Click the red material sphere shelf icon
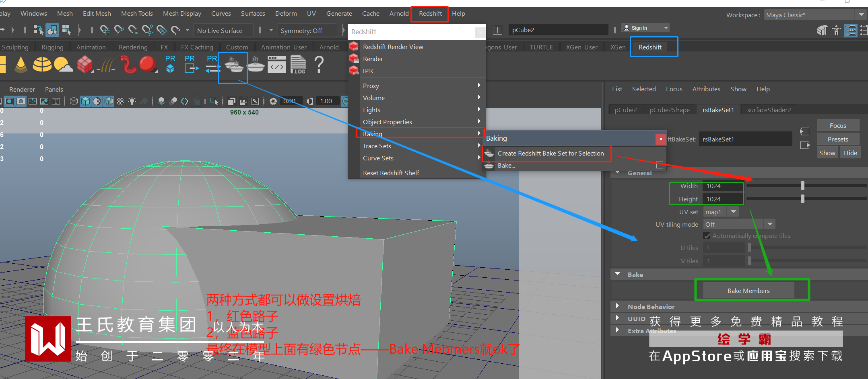Viewport: 868px width, 379px height. pos(148,64)
